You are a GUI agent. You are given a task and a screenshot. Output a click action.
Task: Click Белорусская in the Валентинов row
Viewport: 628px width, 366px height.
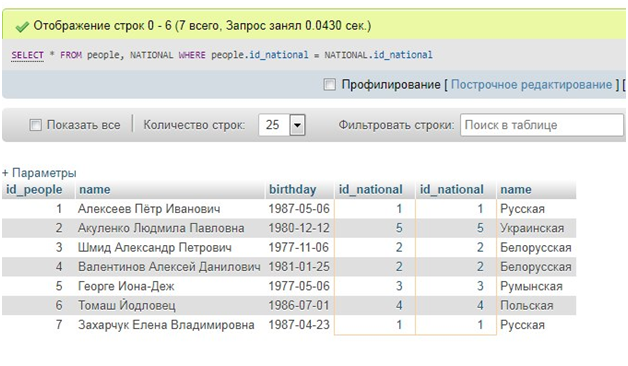coord(535,267)
